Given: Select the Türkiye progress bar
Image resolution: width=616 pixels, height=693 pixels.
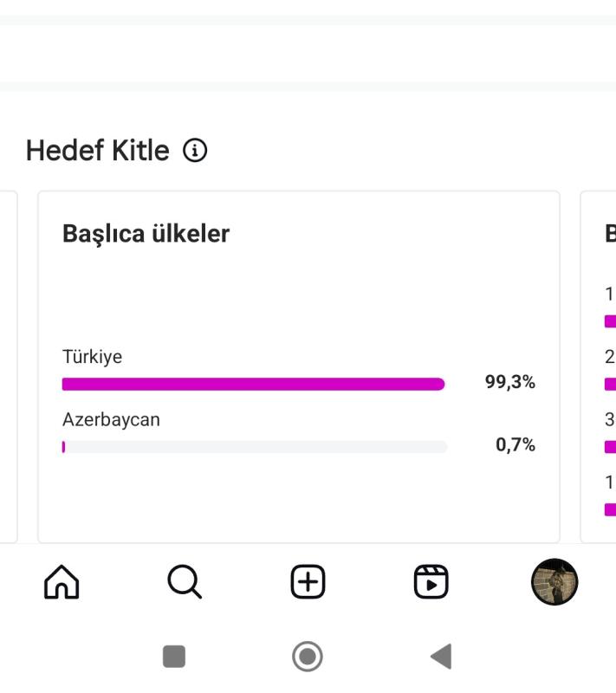Looking at the screenshot, I should (254, 384).
